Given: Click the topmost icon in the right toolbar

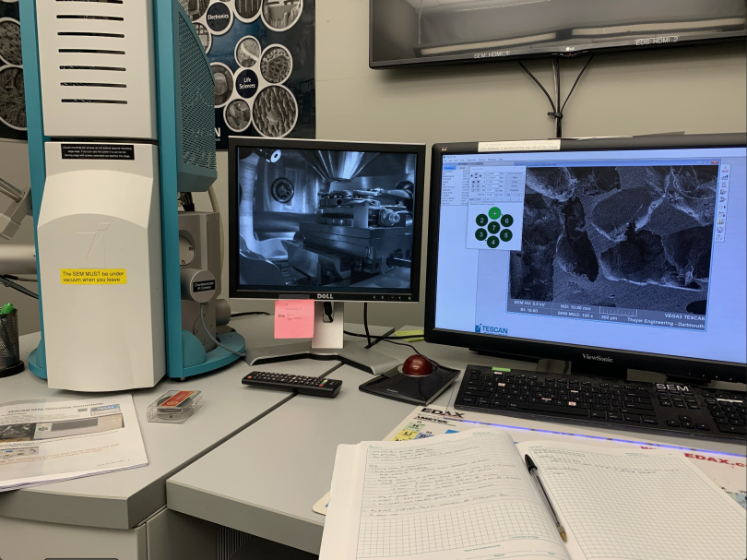Looking at the screenshot, I should click(725, 169).
